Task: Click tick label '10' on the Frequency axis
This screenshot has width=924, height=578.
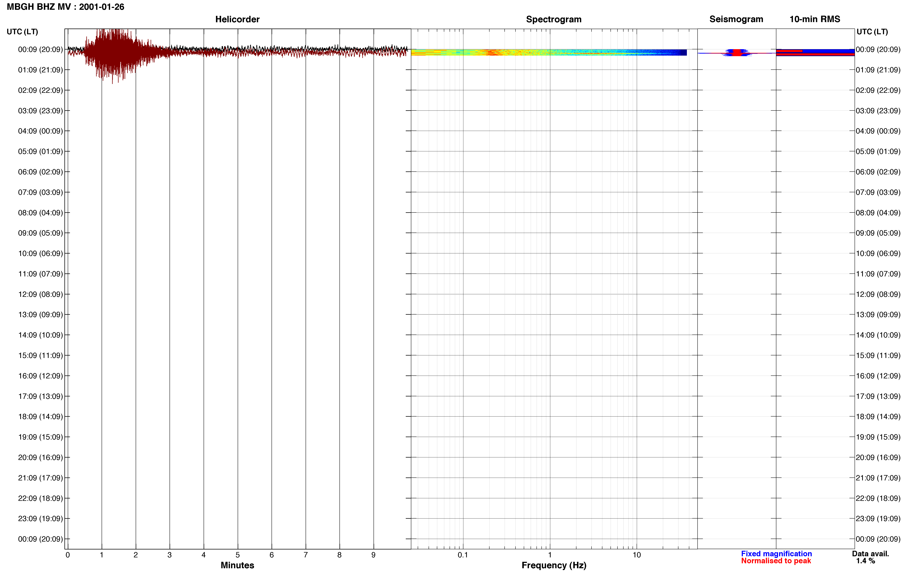Action: click(637, 555)
